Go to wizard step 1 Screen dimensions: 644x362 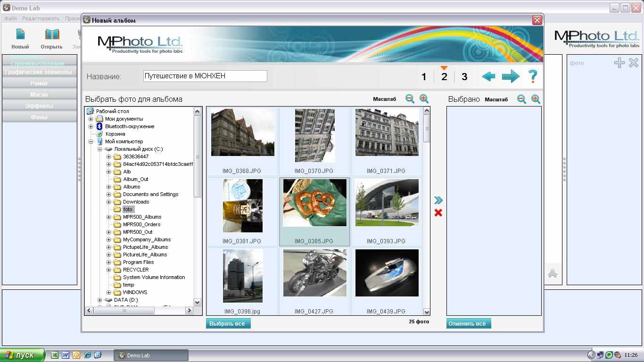[x=424, y=77]
